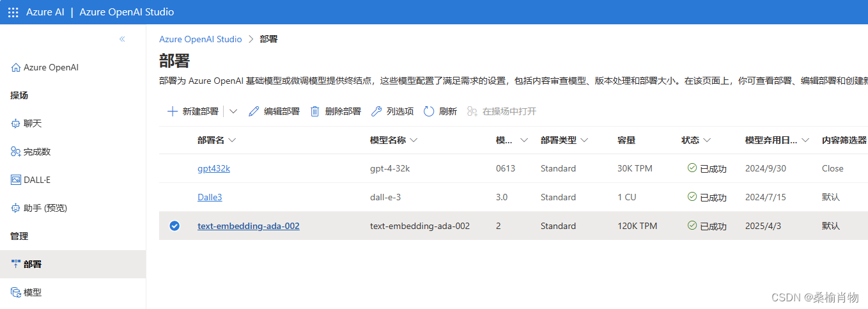Click the refresh icon for 刷新
The image size is (868, 309).
pyautogui.click(x=429, y=111)
